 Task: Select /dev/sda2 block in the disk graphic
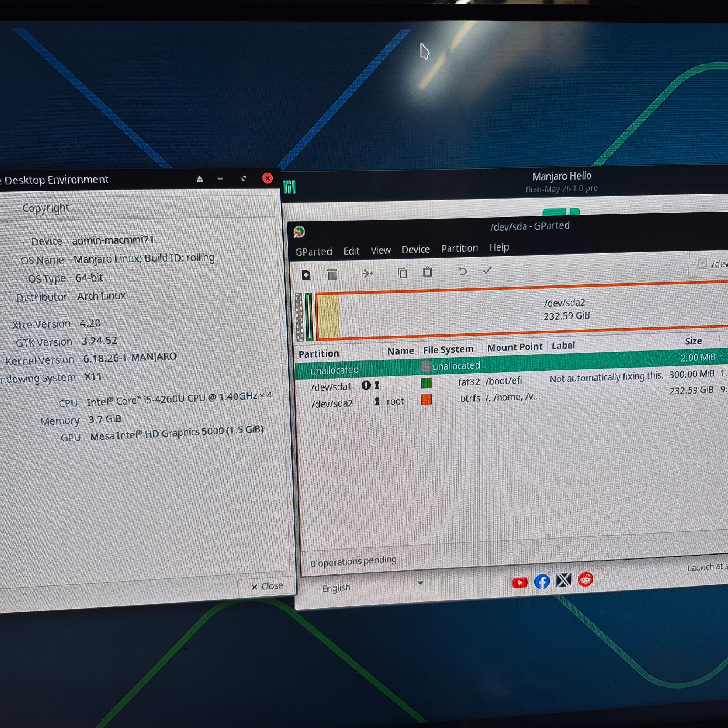click(x=522, y=312)
